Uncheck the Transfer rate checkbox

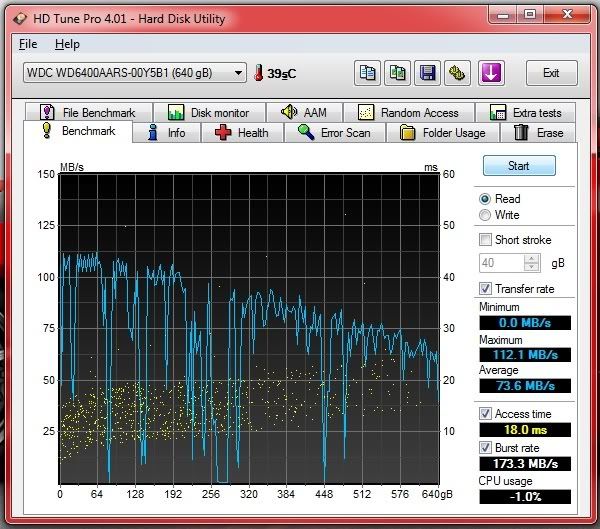(x=486, y=289)
